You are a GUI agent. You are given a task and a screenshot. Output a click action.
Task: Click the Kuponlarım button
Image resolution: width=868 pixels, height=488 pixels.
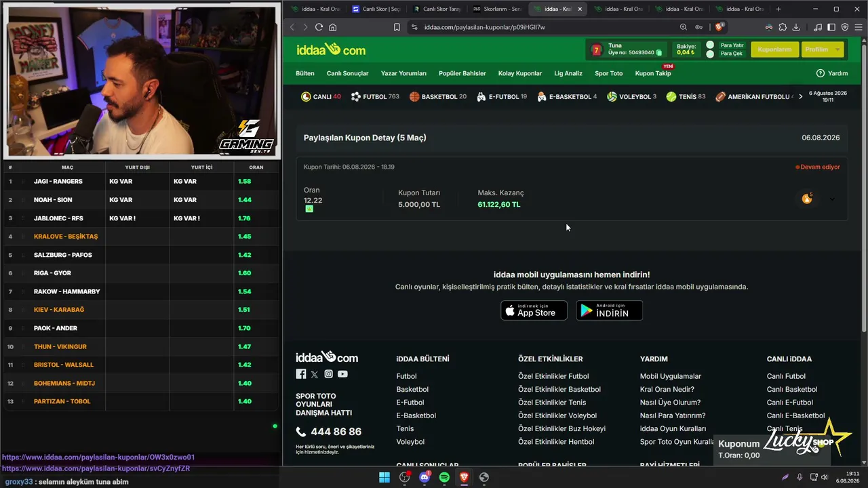(774, 49)
